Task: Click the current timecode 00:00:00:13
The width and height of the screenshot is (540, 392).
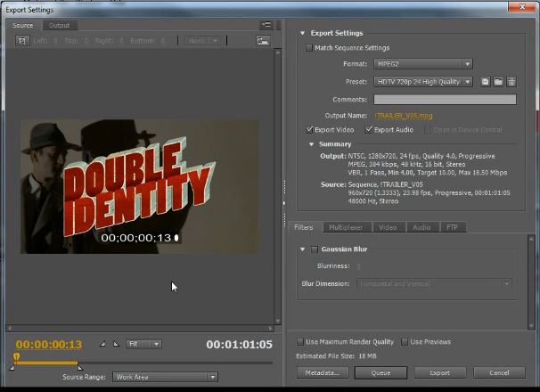Action: click(49, 345)
